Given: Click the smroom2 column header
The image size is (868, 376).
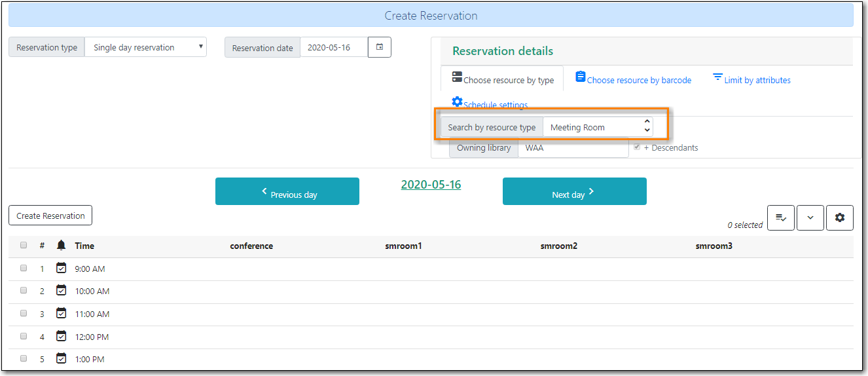Looking at the screenshot, I should pos(559,246).
